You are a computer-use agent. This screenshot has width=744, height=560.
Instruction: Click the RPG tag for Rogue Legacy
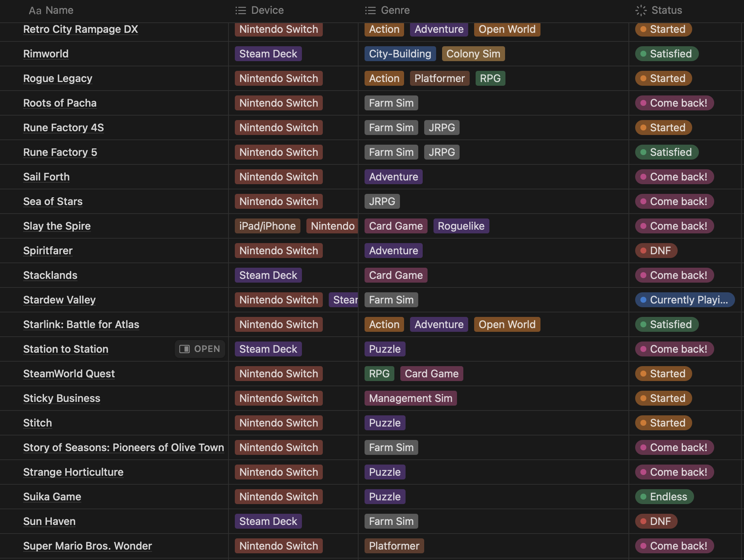(490, 78)
